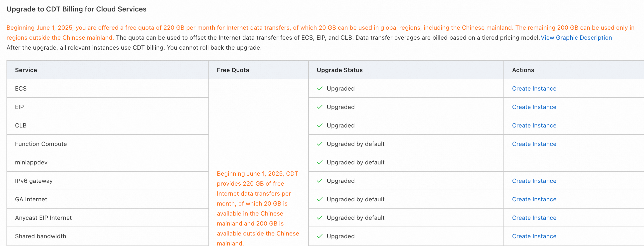Create Instance for Function Compute
644x246 pixels.
[534, 144]
